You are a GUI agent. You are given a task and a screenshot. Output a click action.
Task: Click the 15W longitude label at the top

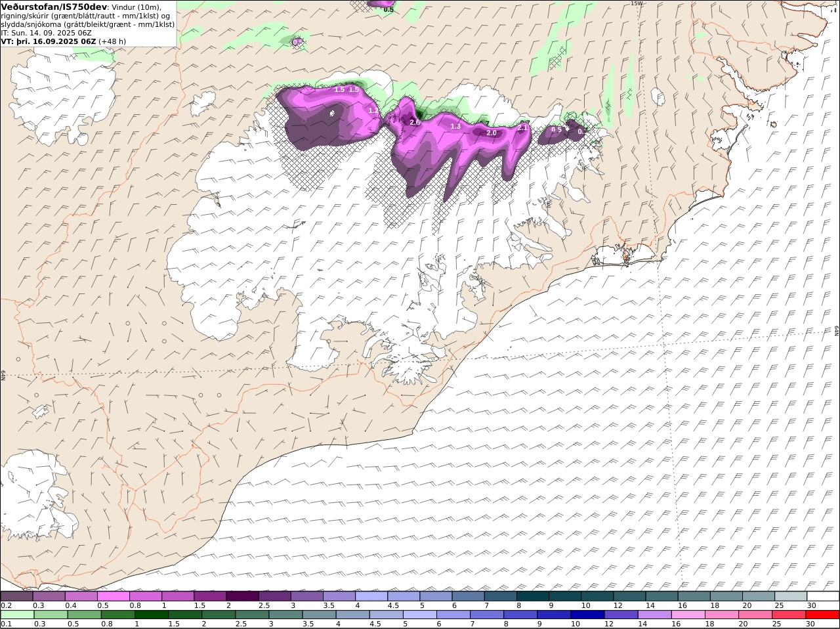[635, 3]
